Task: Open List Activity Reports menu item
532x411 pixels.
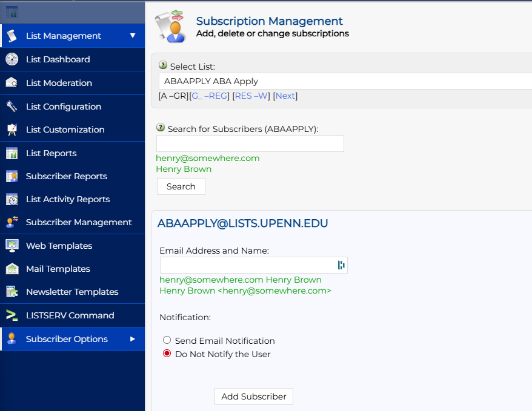Action: (x=72, y=199)
